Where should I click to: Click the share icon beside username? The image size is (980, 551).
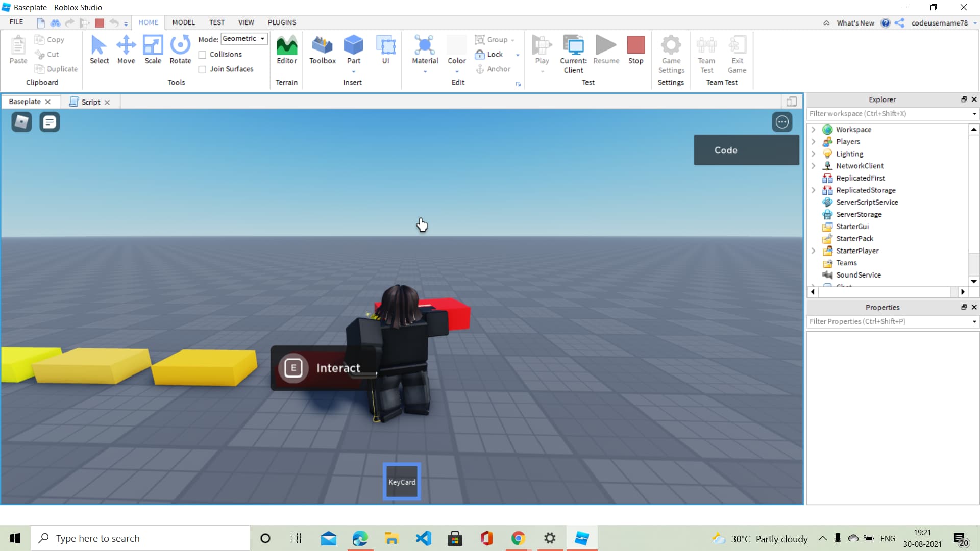(x=899, y=23)
